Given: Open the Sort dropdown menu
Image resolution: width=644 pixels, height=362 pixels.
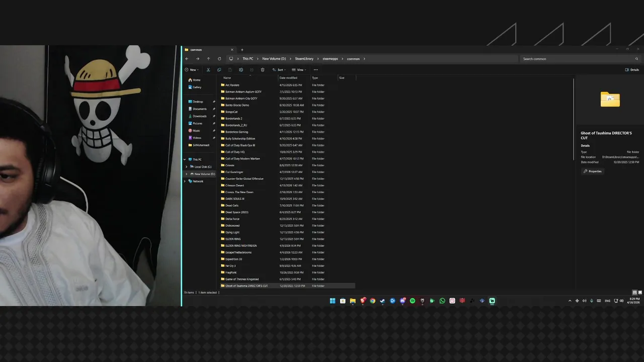Looking at the screenshot, I should tap(279, 70).
